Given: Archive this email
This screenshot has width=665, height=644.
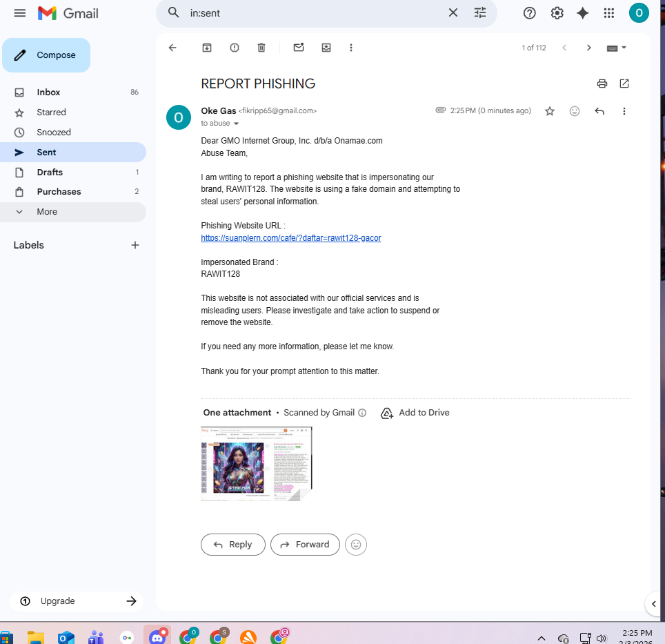Looking at the screenshot, I should (x=206, y=48).
